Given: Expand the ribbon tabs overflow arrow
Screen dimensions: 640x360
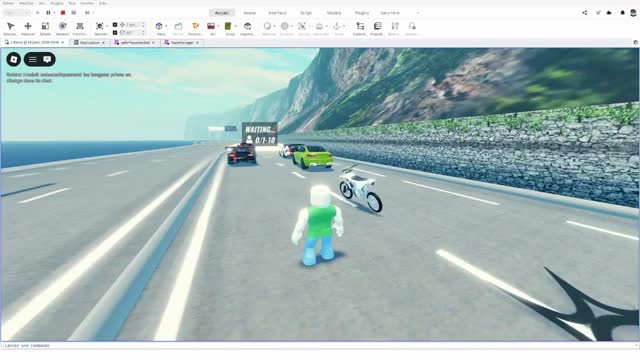Looking at the screenshot, I should (418, 13).
